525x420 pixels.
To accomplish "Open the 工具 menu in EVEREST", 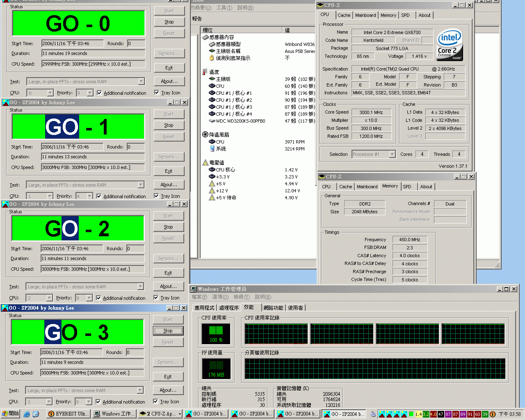I will coord(224,8).
